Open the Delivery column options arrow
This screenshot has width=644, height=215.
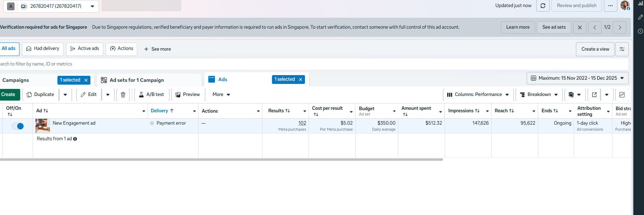tap(194, 111)
